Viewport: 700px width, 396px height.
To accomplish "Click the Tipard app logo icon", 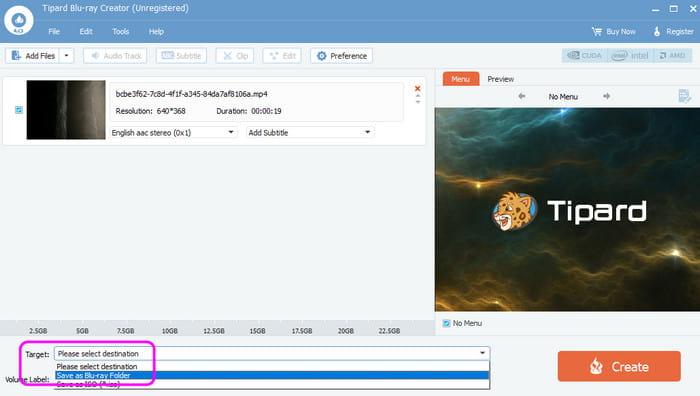I will click(19, 20).
